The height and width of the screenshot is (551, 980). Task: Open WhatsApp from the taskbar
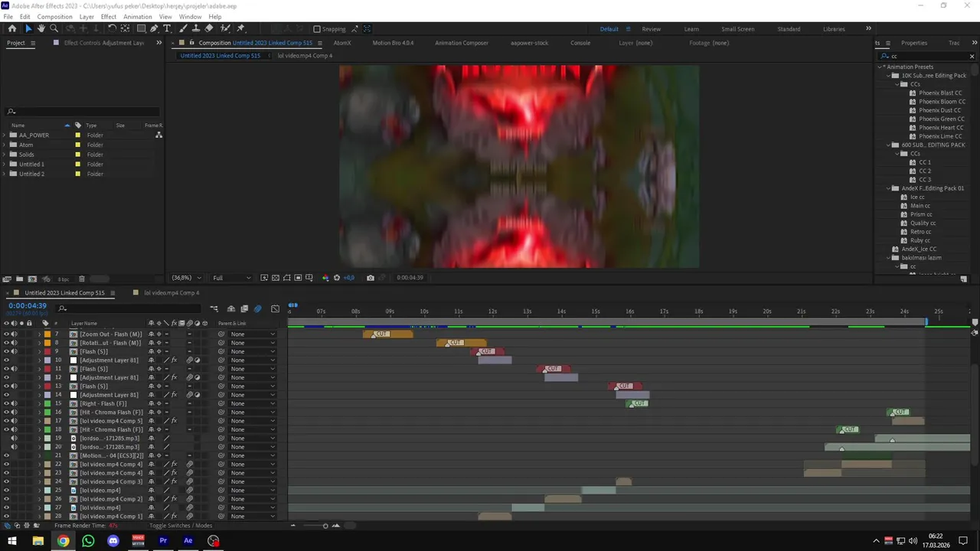click(x=88, y=541)
